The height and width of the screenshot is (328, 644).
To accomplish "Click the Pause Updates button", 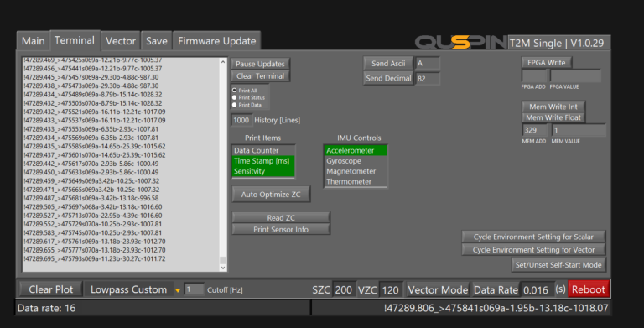I will coord(260,64).
